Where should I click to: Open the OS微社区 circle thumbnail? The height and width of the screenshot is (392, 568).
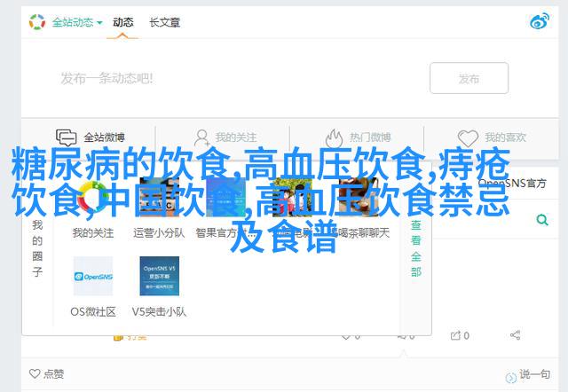coord(92,276)
